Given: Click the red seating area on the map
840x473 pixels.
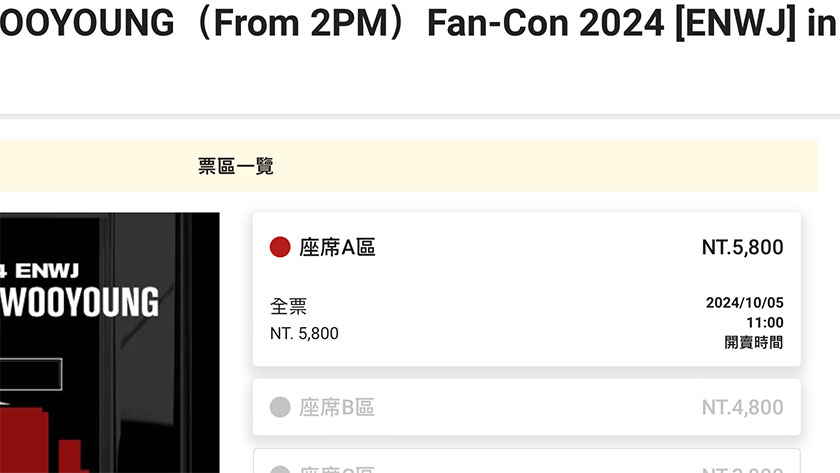Looking at the screenshot, I should point(40,440).
